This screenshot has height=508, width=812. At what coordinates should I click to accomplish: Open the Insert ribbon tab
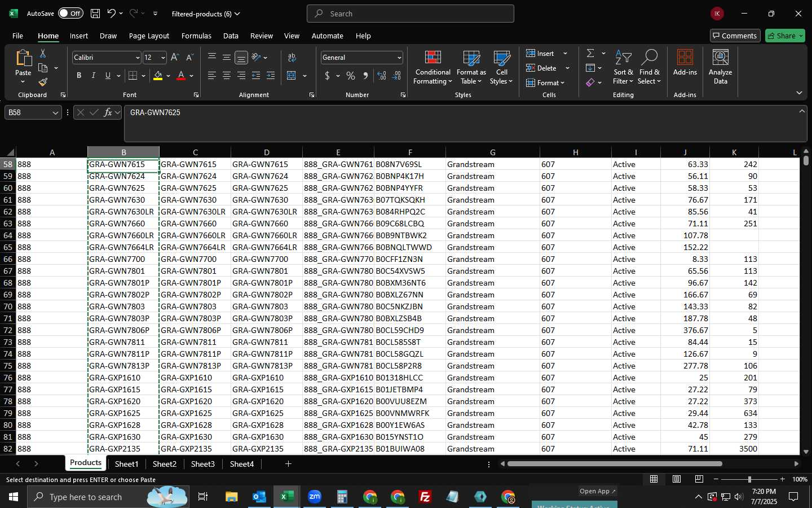(79, 36)
